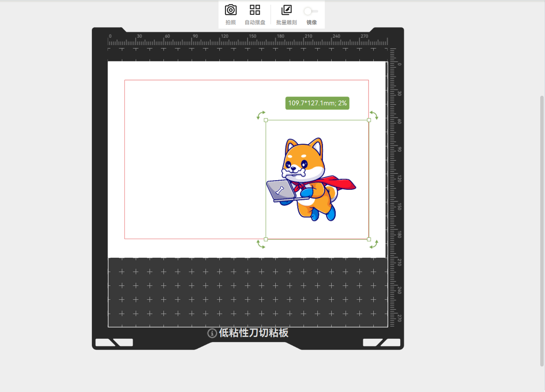Click the 109.7*127.1mm; 2% size tooltip
Image resolution: width=545 pixels, height=392 pixels.
(317, 103)
